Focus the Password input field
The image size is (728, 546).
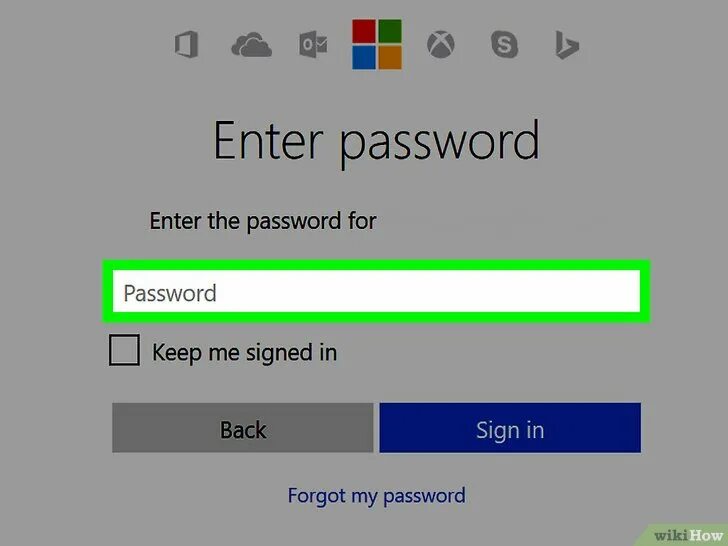pos(376,292)
